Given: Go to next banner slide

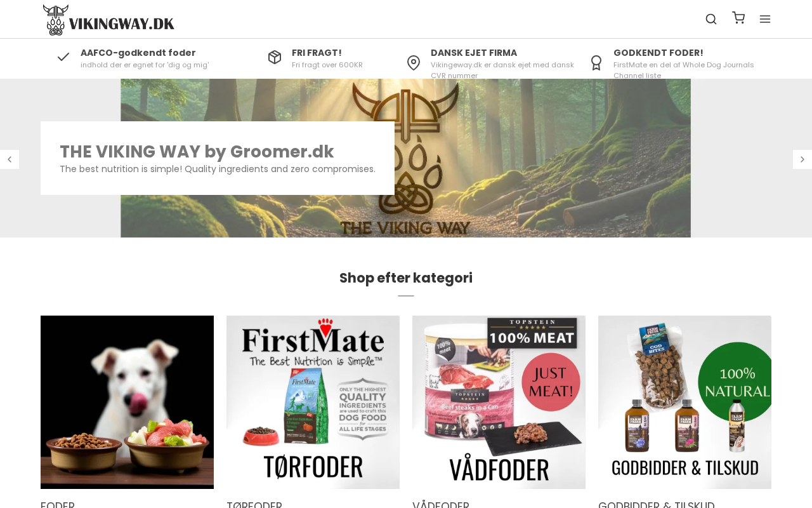Looking at the screenshot, I should 802,159.
